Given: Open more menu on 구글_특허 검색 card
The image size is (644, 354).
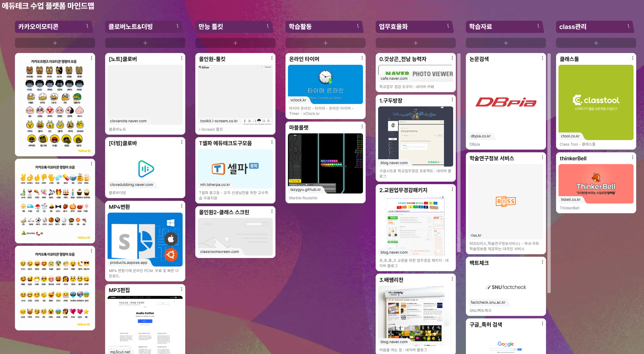Looking at the screenshot, I should pos(542,324).
